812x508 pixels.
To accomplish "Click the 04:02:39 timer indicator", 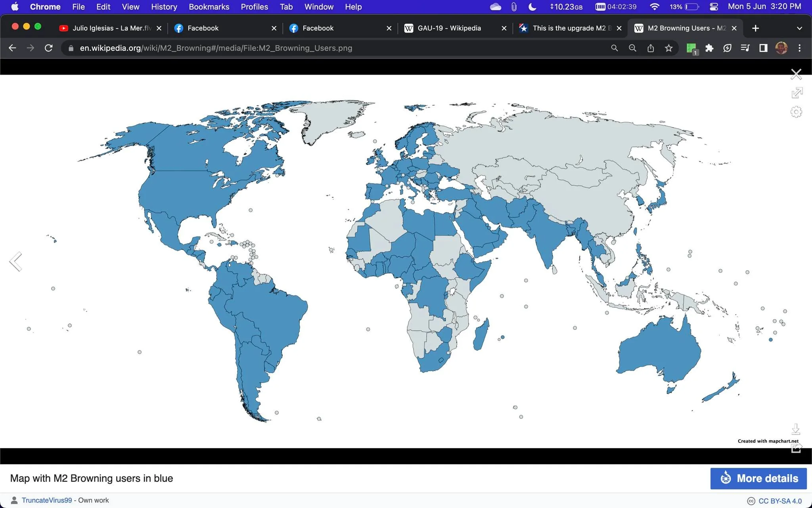I will tap(616, 7).
